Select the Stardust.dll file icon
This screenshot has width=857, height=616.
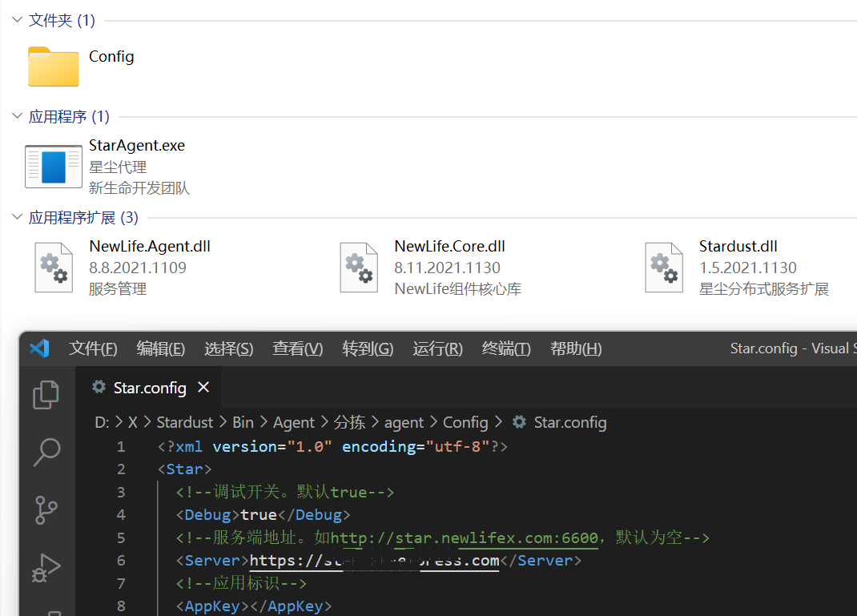coord(663,268)
